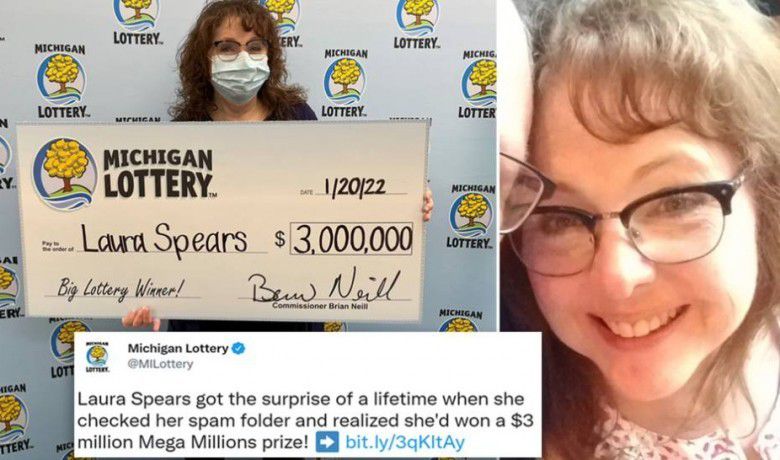Click the MICHIGAN LOTTERY wordmark on the check
The width and height of the screenshot is (780, 460).
coord(158,174)
